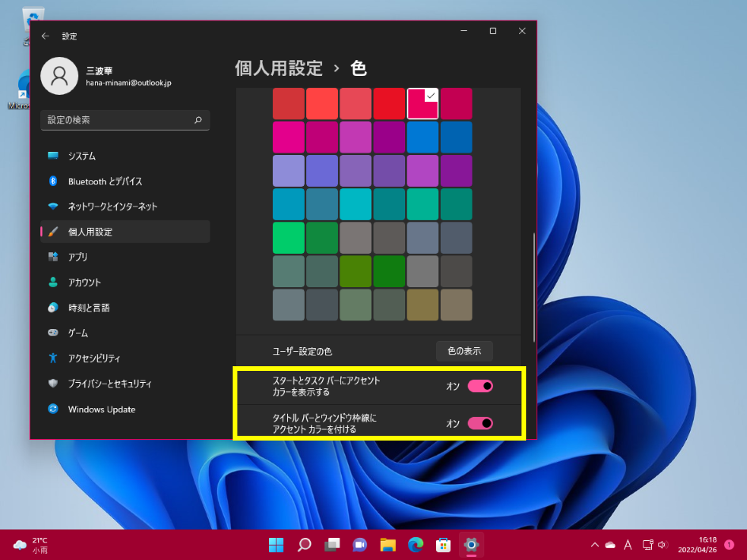
Task: Click ユーザー設定の色 label
Action: click(x=302, y=351)
